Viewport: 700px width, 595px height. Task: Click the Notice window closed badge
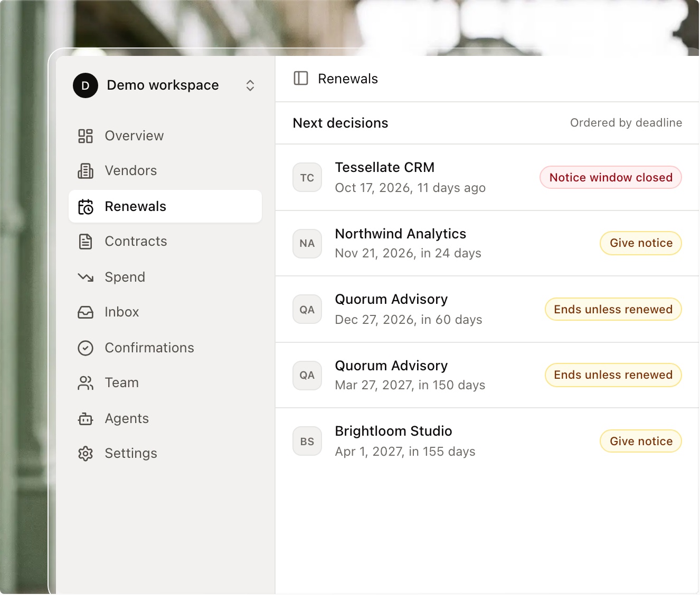click(611, 177)
